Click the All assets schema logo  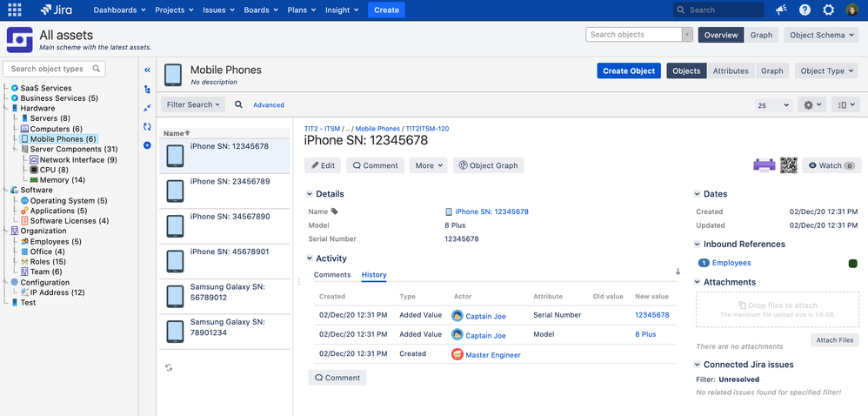(x=19, y=39)
